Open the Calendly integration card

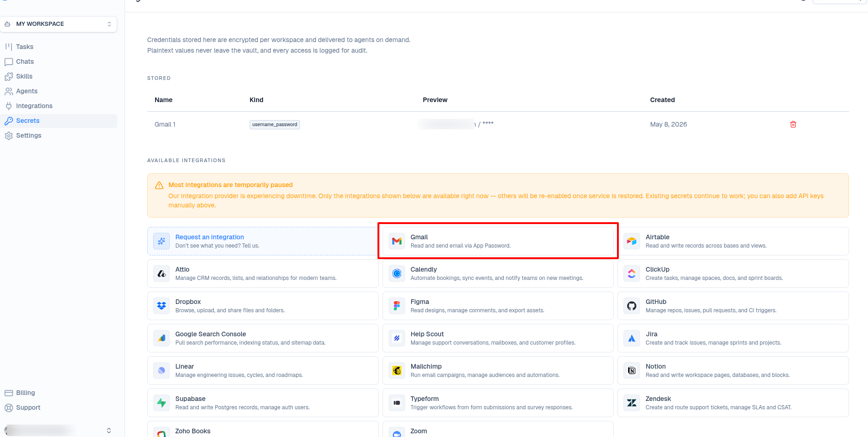498,273
